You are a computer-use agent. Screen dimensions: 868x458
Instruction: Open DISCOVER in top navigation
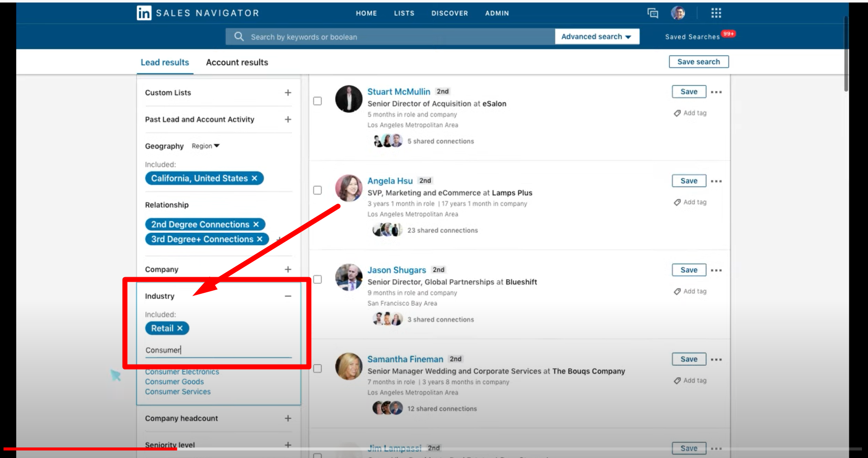click(x=449, y=14)
